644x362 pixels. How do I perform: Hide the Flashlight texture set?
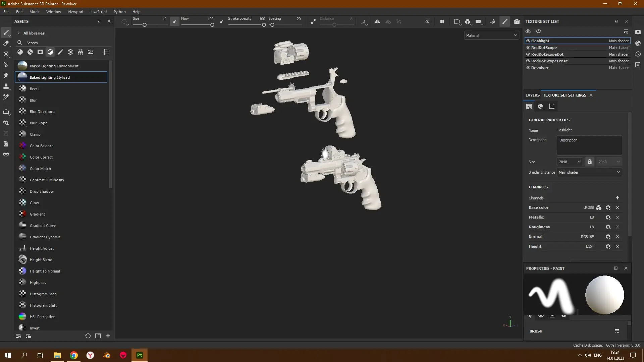point(528,41)
